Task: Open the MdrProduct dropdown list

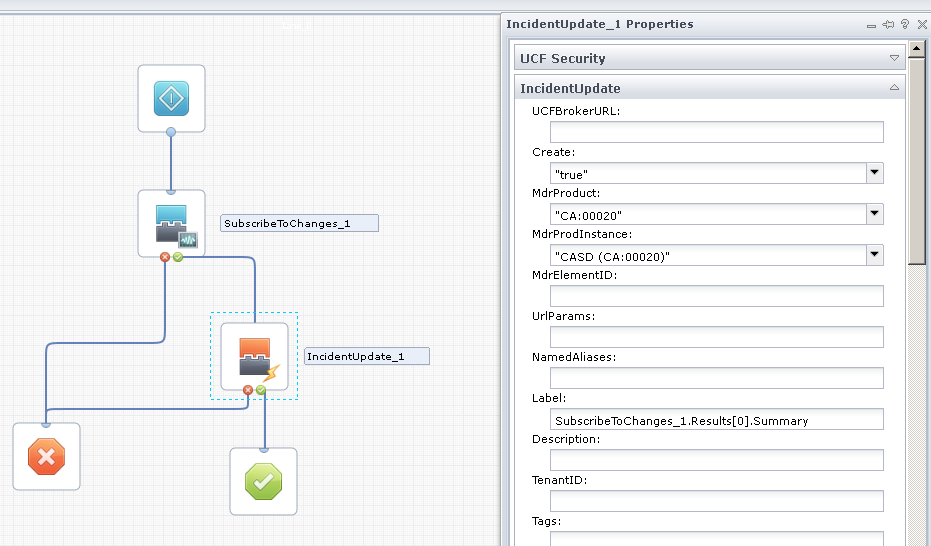Action: 875,214
